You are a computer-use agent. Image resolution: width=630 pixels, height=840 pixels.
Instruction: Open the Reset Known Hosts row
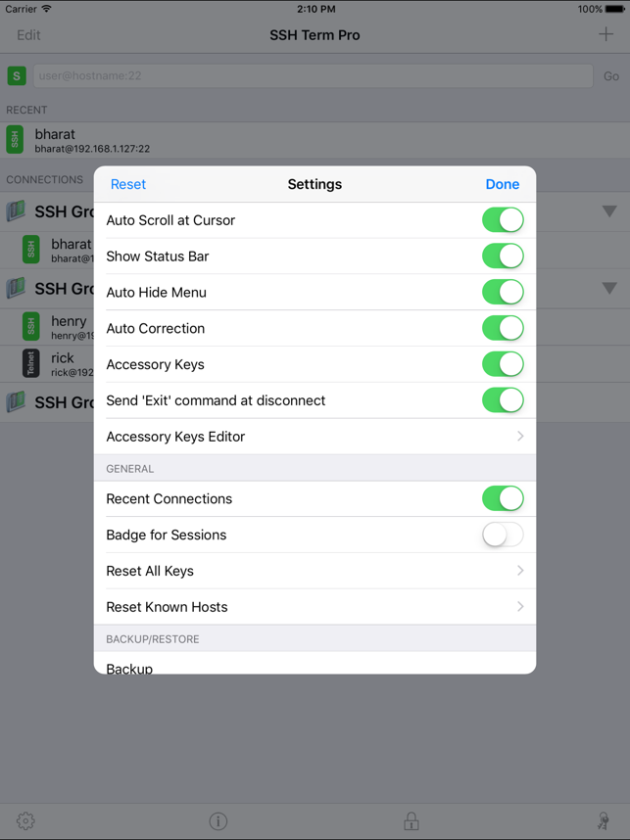(x=315, y=606)
